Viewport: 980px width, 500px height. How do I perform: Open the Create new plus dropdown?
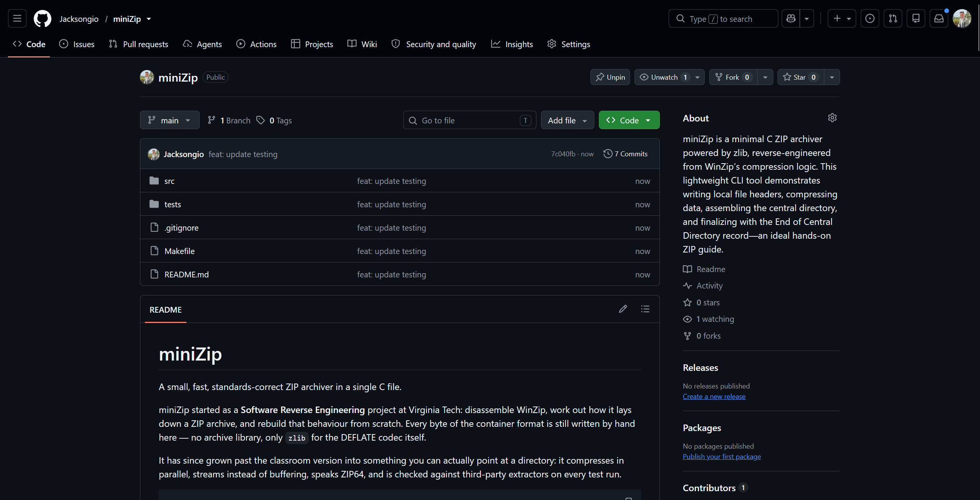click(x=842, y=18)
